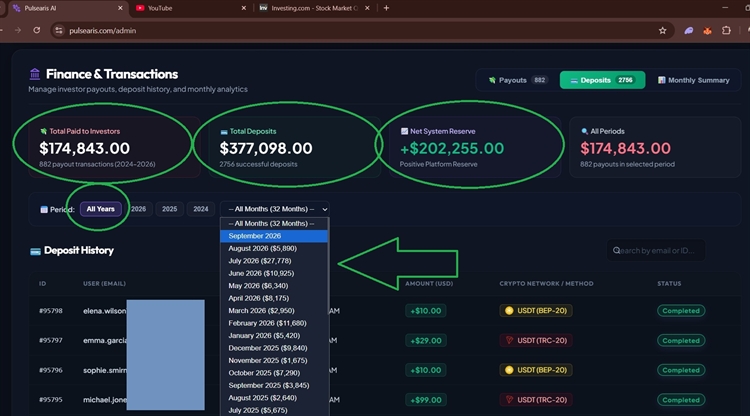
Task: Click the Deposits tab button
Action: 602,80
